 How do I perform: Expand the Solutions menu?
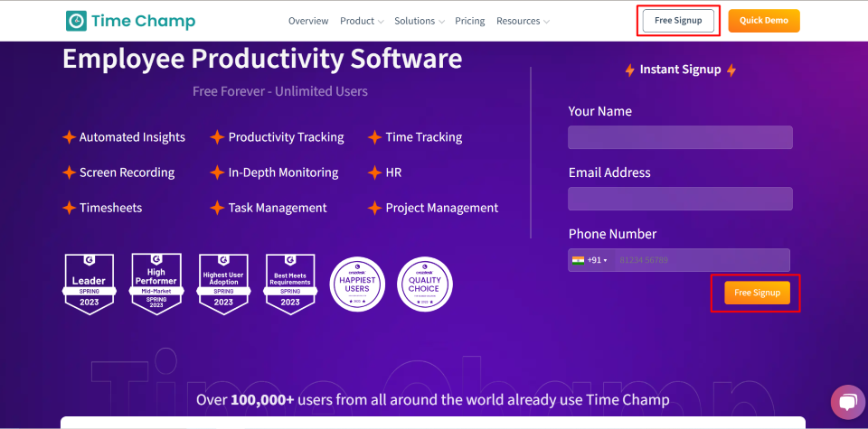pos(419,21)
